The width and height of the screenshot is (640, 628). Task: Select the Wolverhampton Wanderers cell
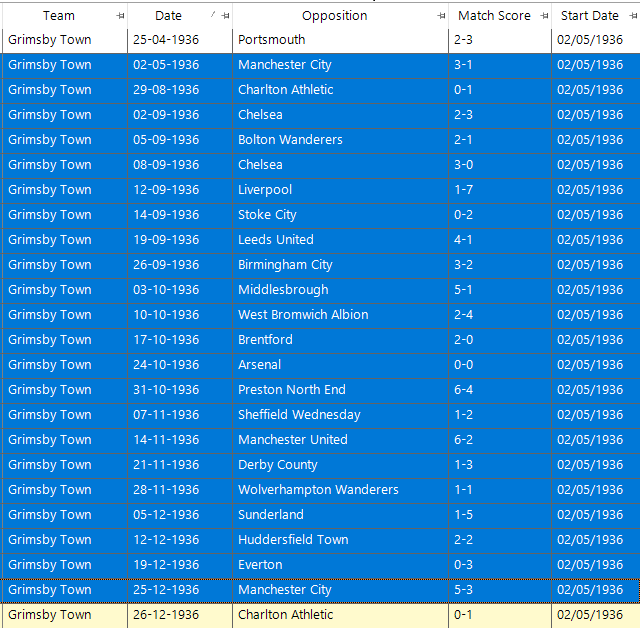[x=340, y=490]
